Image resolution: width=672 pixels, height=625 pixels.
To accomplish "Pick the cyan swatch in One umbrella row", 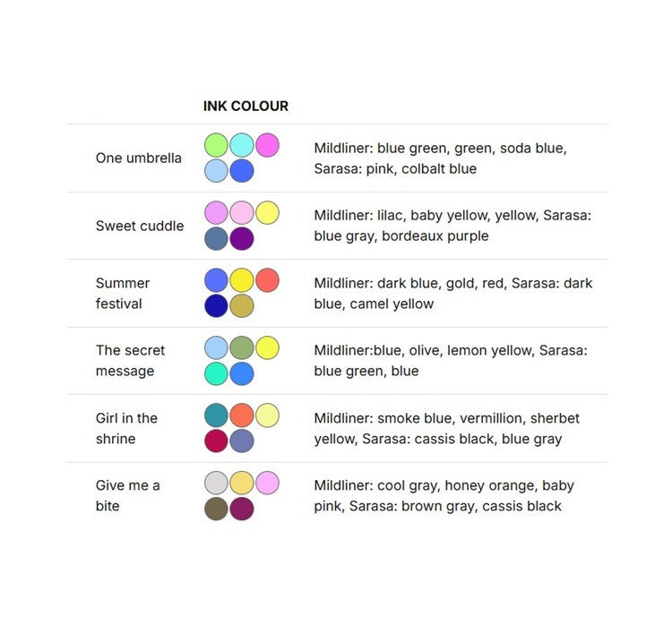I will point(242,145).
